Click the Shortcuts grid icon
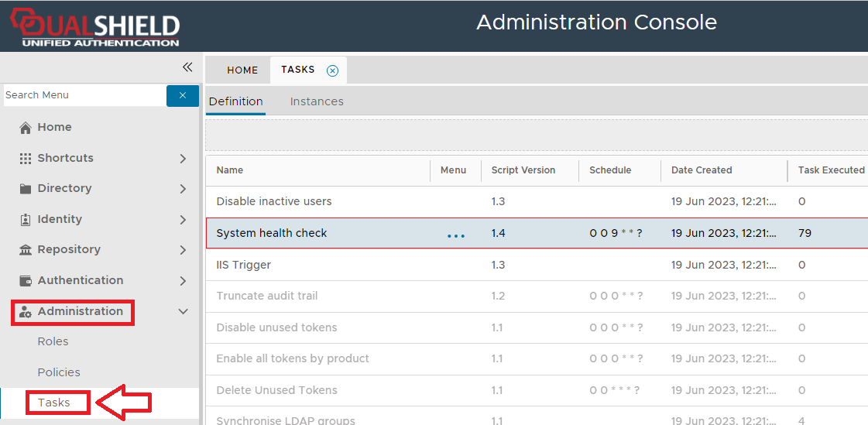The image size is (868, 425). pos(26,158)
